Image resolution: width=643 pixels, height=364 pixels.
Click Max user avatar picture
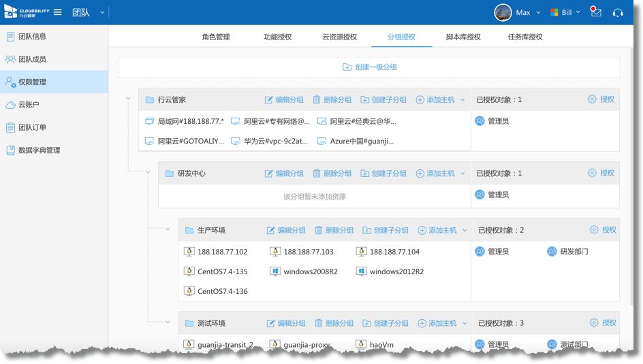tap(503, 12)
